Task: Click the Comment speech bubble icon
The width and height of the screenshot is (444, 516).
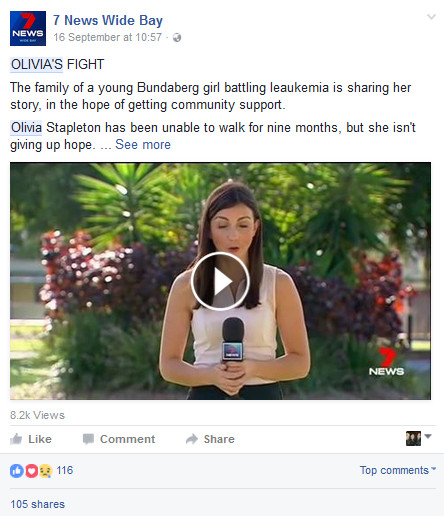Action: click(x=88, y=439)
